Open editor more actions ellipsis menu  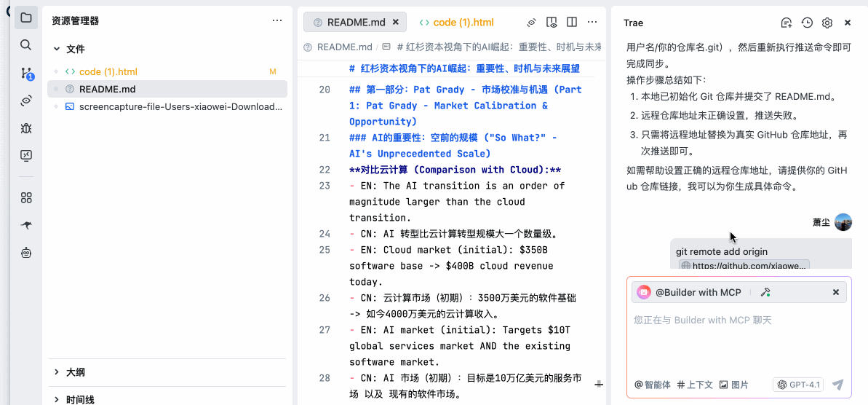592,23
